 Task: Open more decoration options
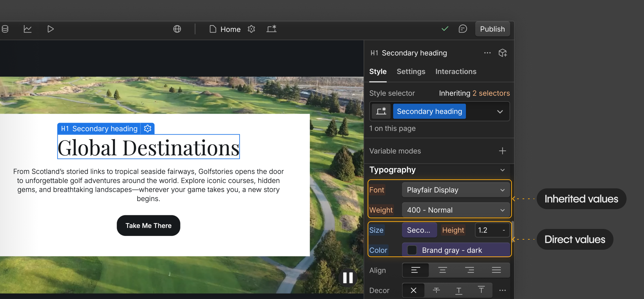(502, 290)
